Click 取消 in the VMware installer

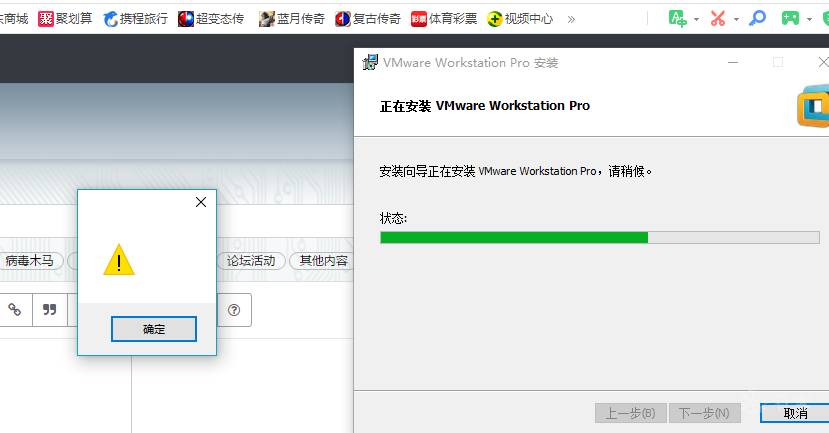coord(795,413)
